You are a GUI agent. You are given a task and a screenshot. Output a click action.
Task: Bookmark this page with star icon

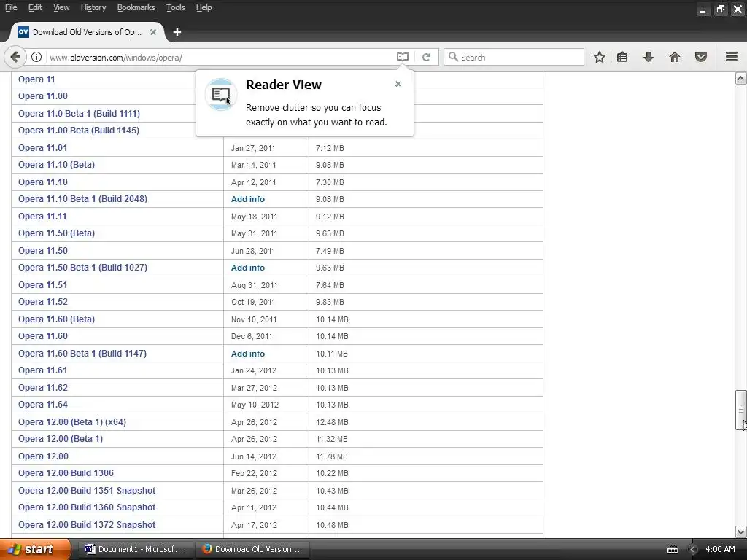(600, 57)
